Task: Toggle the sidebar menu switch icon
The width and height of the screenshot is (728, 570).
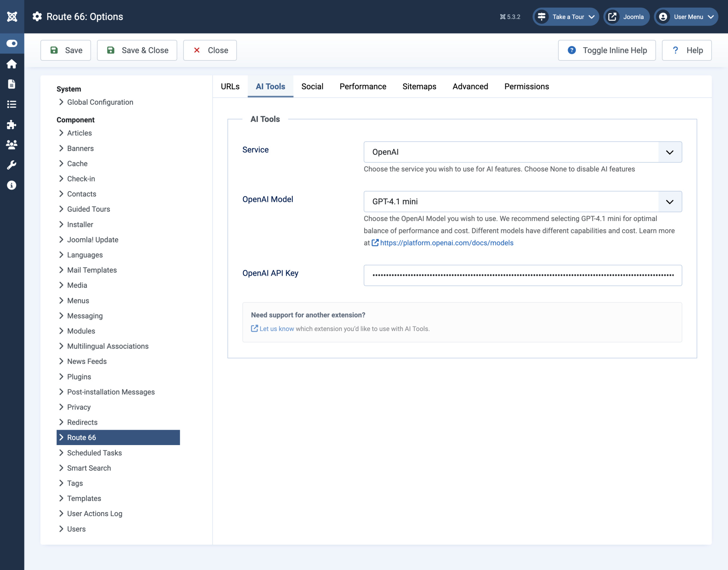Action: tap(12, 43)
